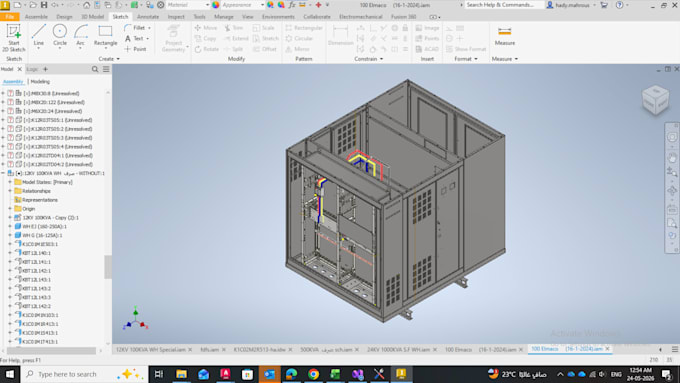
Task: Expand the Relationships folder node
Action: tap(10, 191)
